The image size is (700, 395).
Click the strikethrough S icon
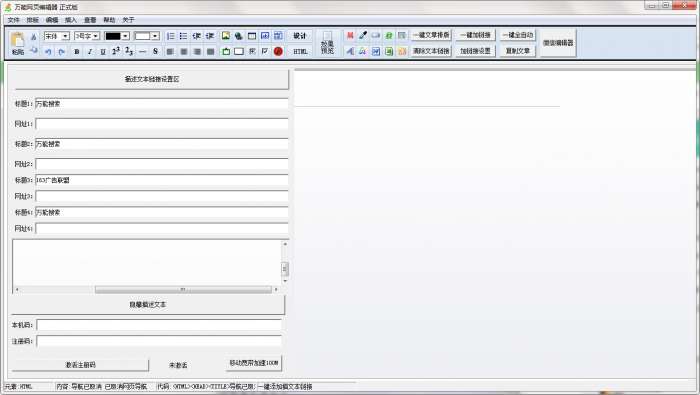[x=155, y=51]
